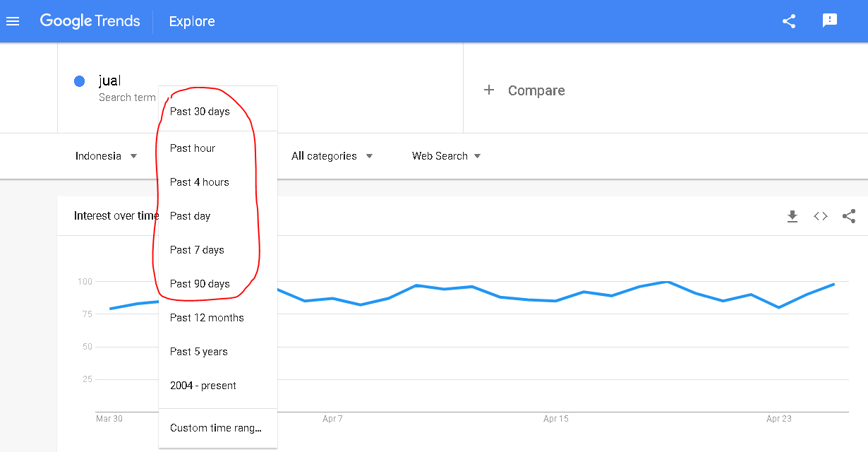This screenshot has width=868, height=452.
Task: Click the blue dot beside jual
Action: click(80, 81)
